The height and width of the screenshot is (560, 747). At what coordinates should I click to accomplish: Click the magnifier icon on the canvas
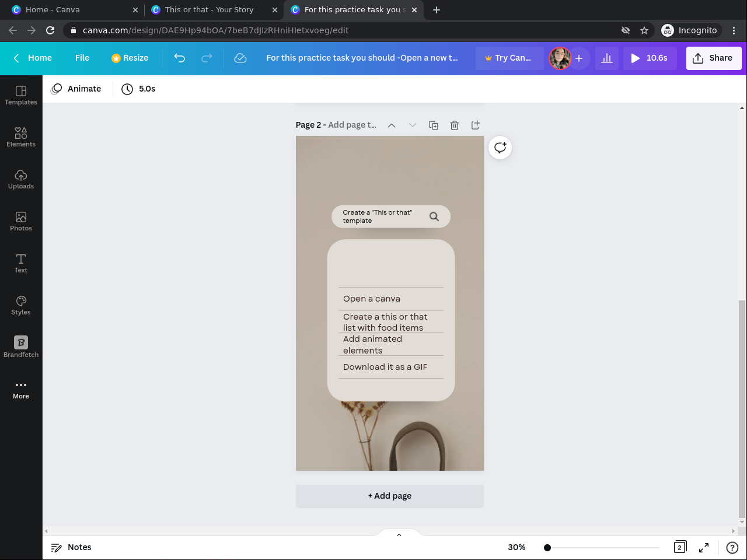pyautogui.click(x=434, y=216)
